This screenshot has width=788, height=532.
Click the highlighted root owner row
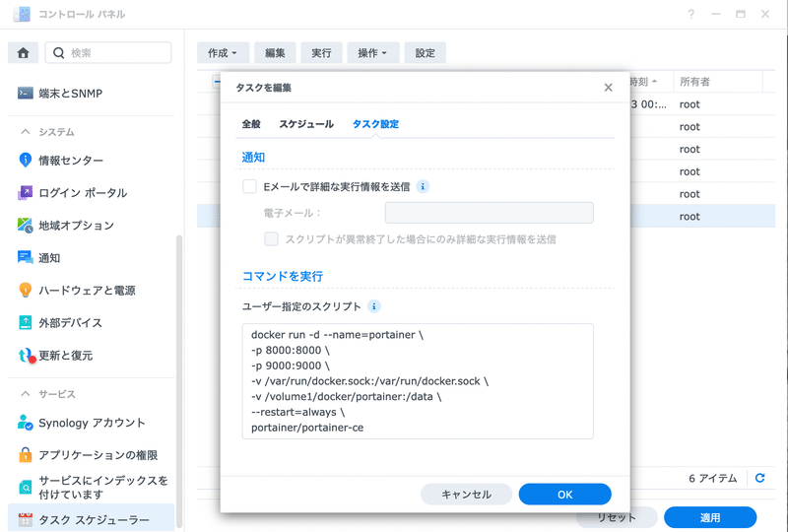(x=689, y=216)
